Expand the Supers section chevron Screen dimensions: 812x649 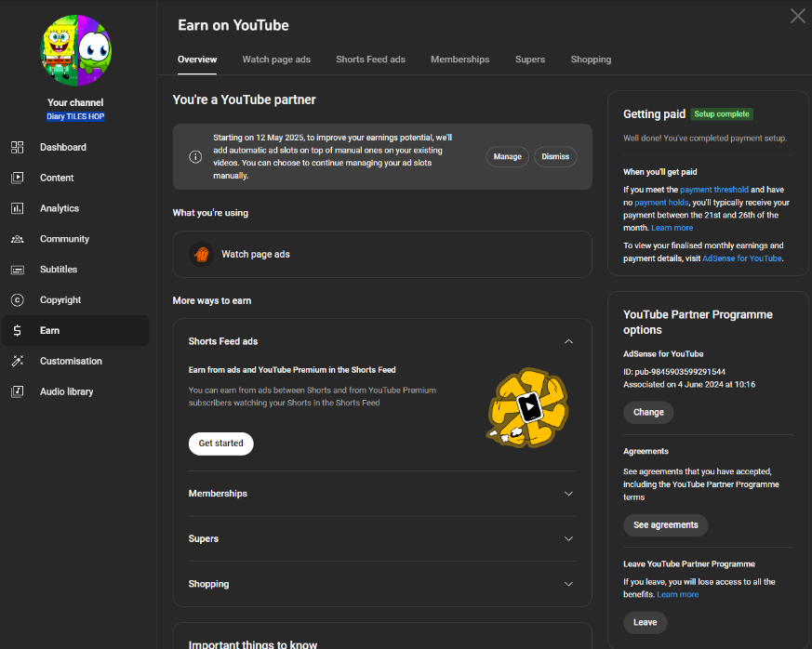568,538
